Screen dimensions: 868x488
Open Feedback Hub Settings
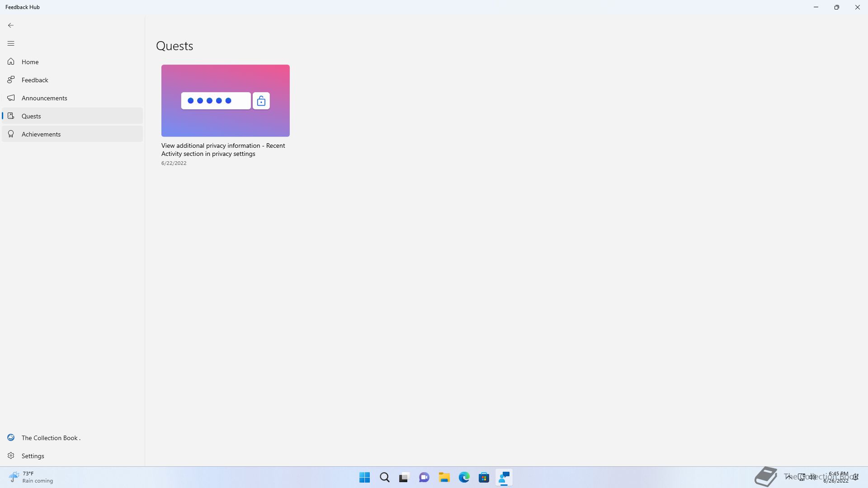(33, 456)
